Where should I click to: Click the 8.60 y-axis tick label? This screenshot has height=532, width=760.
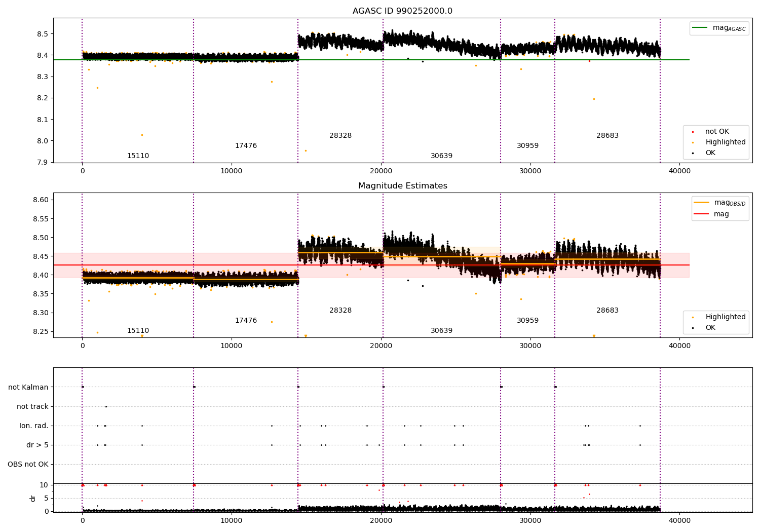pos(40,200)
